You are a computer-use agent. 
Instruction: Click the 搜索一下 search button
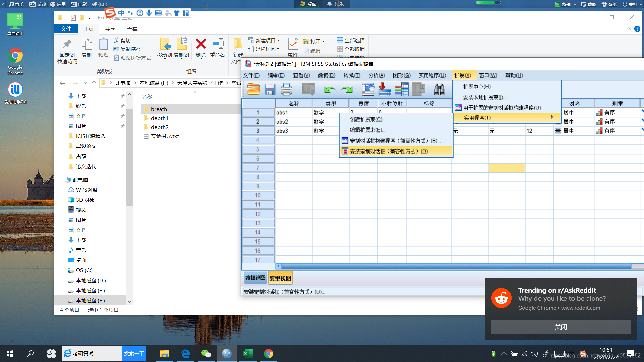click(134, 354)
